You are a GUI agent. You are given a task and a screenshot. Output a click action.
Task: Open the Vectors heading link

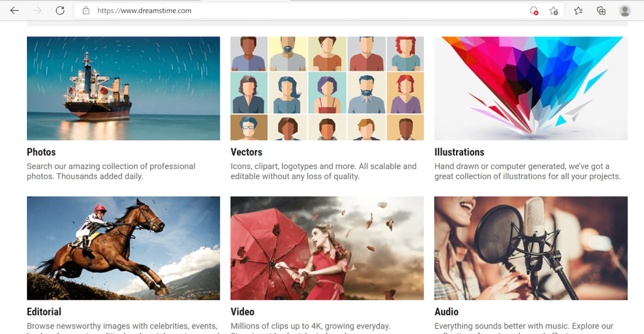(247, 152)
